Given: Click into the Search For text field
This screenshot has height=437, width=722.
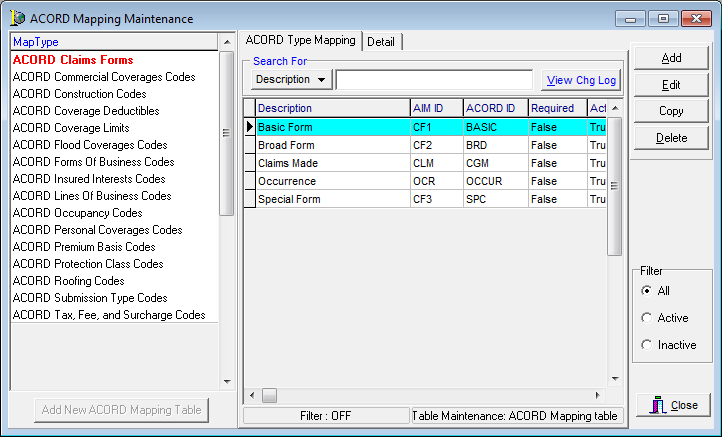Looking at the screenshot, I should pyautogui.click(x=434, y=80).
